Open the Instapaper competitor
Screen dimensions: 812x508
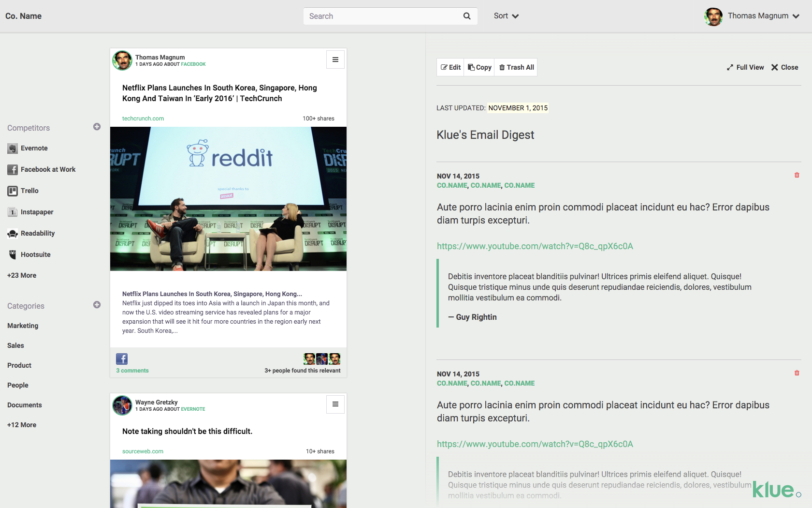coord(37,212)
